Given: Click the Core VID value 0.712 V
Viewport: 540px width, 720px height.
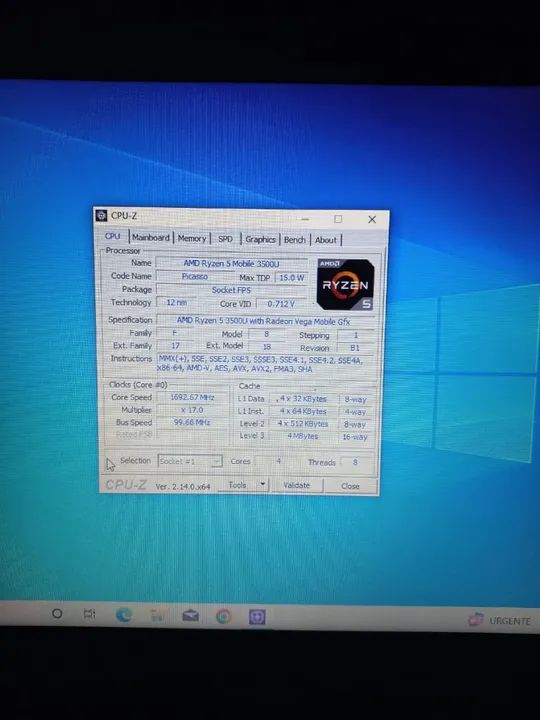Looking at the screenshot, I should click(281, 304).
